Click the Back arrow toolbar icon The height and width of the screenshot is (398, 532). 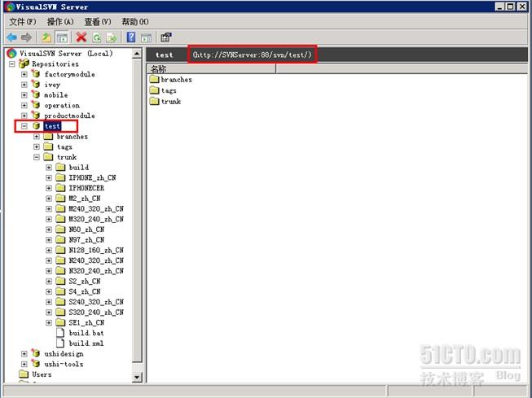pos(12,37)
